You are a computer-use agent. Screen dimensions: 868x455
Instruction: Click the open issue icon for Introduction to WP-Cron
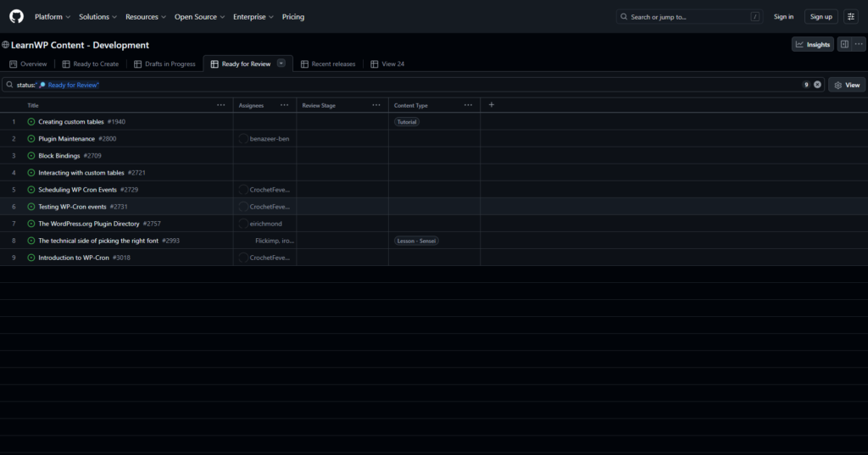tap(31, 258)
